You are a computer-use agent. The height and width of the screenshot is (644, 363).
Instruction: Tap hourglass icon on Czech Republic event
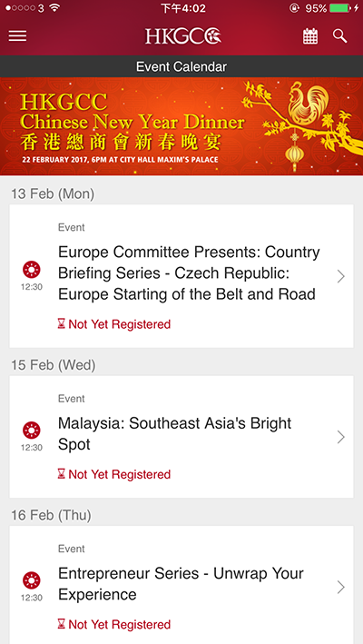click(61, 324)
